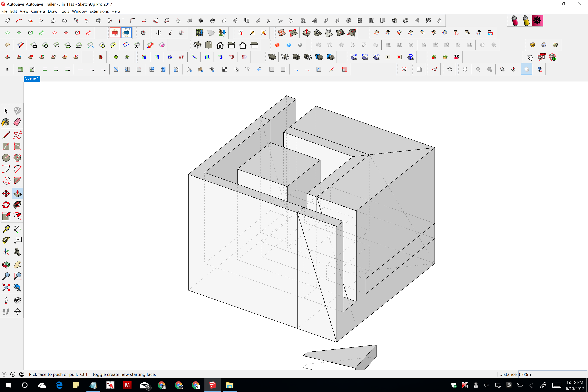Screen dimensions: 588x392
Task: Choose the Section Plane tool
Action: click(x=17, y=311)
